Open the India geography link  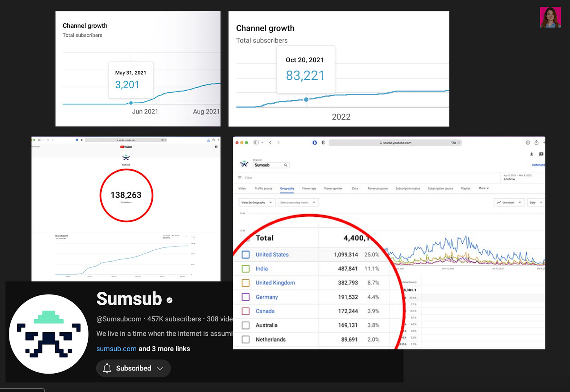[262, 269]
